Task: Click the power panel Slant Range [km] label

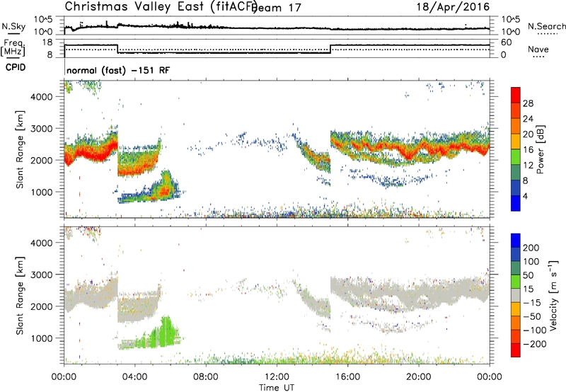Action: [x=20, y=149]
